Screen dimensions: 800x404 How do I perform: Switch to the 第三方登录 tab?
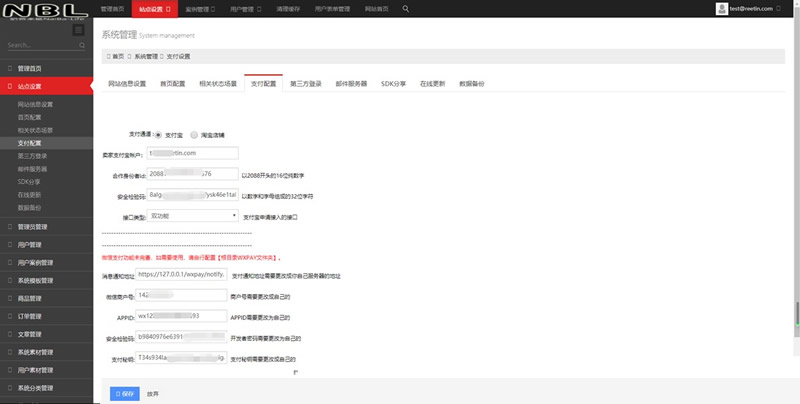click(x=306, y=84)
